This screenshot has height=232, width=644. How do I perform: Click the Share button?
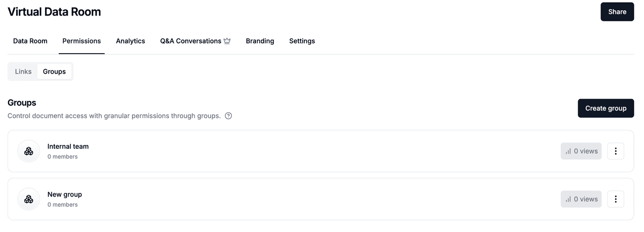pos(617,12)
